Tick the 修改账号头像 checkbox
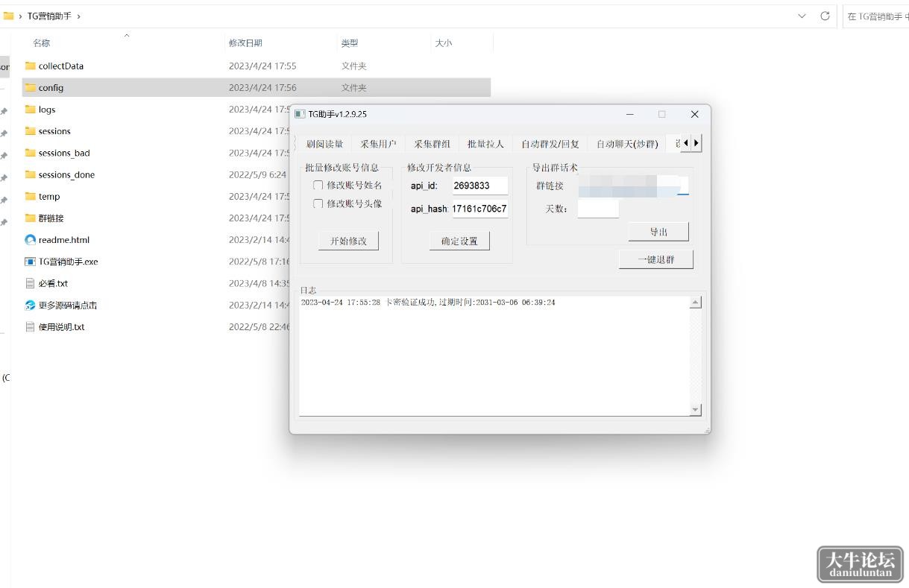The width and height of the screenshot is (909, 588). tap(318, 203)
